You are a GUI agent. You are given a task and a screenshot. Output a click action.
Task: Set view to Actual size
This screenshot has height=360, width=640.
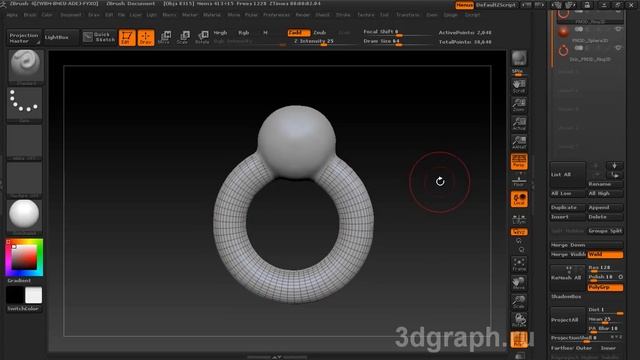[x=519, y=124]
